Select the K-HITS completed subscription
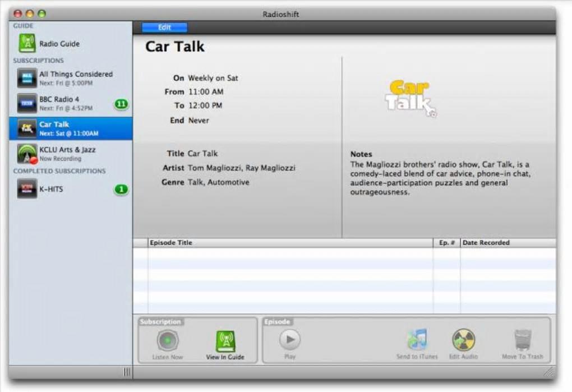The width and height of the screenshot is (572, 392). (71, 189)
